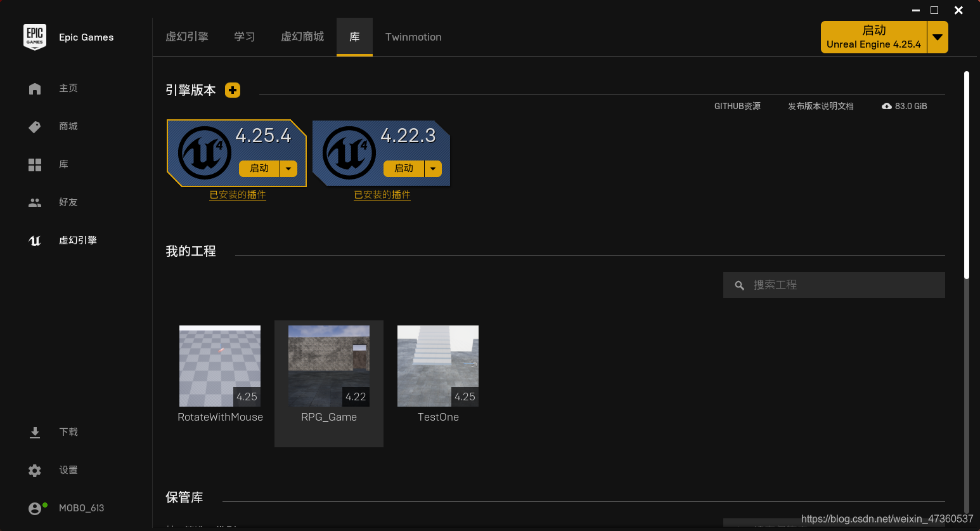Select the RPG_Game project thumbnail
Viewport: 980px width, 531px height.
coord(329,366)
